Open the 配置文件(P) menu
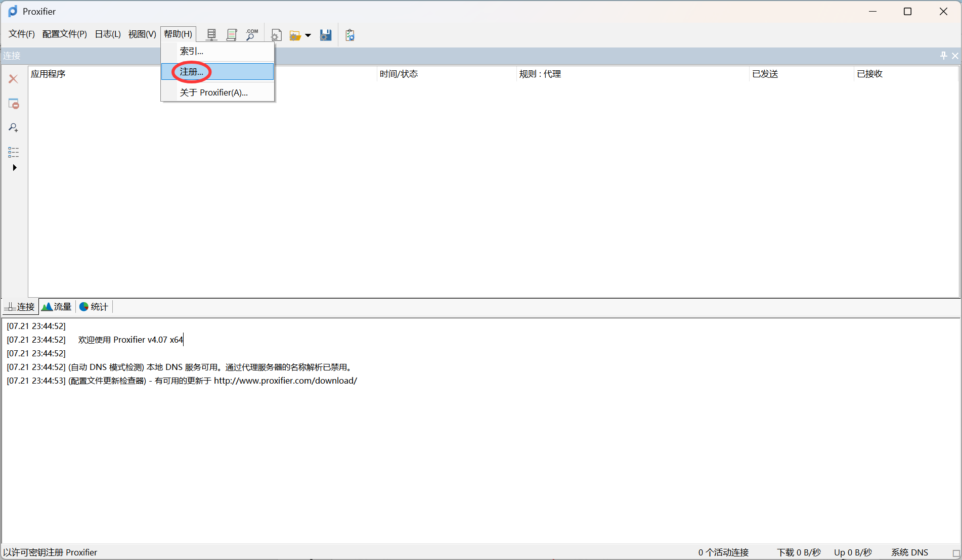962x560 pixels. (x=65, y=34)
